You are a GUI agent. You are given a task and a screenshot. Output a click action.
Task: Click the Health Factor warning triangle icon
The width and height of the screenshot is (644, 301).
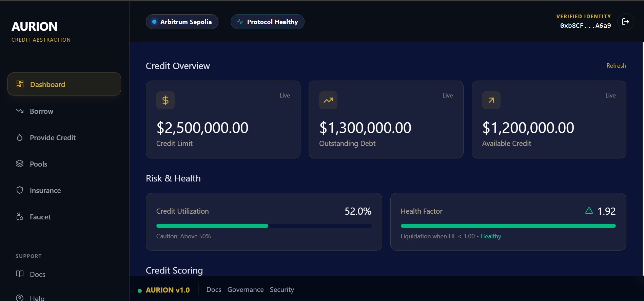[589, 211]
